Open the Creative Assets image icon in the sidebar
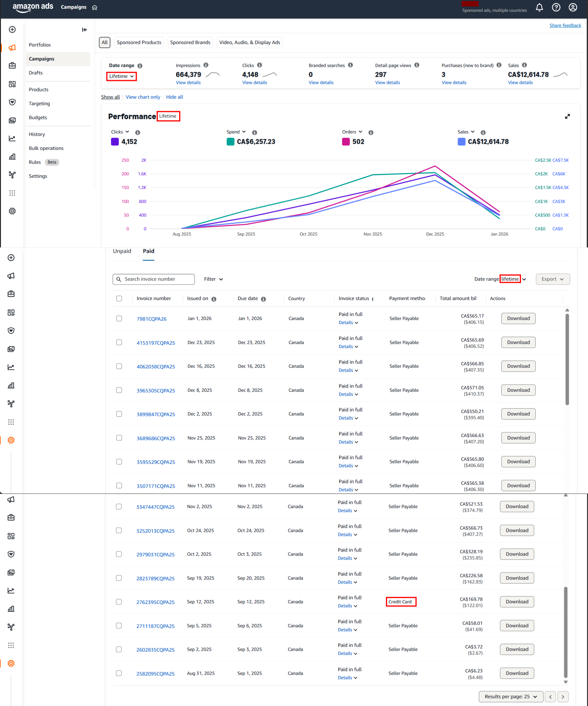Image resolution: width=588 pixels, height=706 pixels. point(12,120)
